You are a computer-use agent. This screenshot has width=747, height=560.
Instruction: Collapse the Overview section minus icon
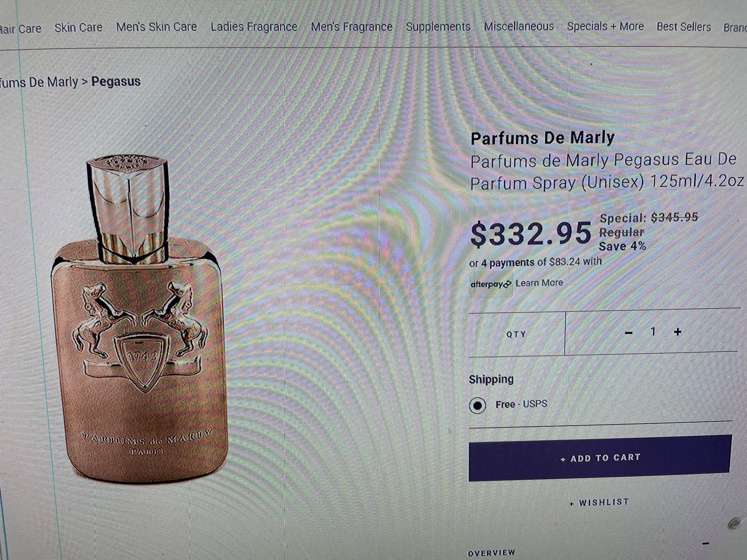coord(706,543)
